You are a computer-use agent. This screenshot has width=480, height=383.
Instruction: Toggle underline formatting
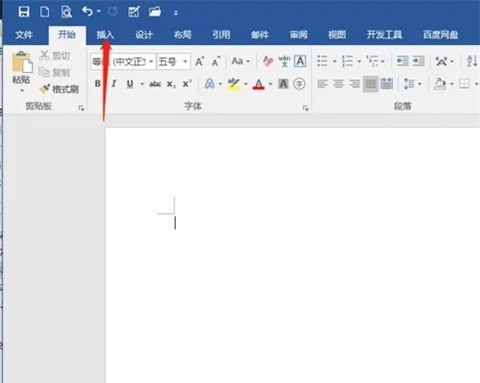[130, 84]
